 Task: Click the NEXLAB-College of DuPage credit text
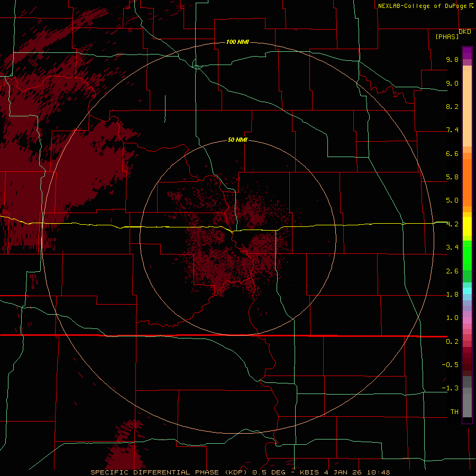pos(422,6)
